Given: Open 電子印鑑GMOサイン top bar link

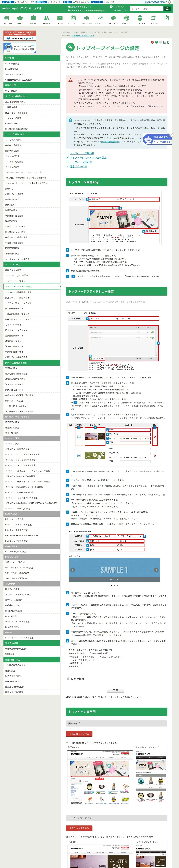Looking at the screenshot, I should (81, 2).
